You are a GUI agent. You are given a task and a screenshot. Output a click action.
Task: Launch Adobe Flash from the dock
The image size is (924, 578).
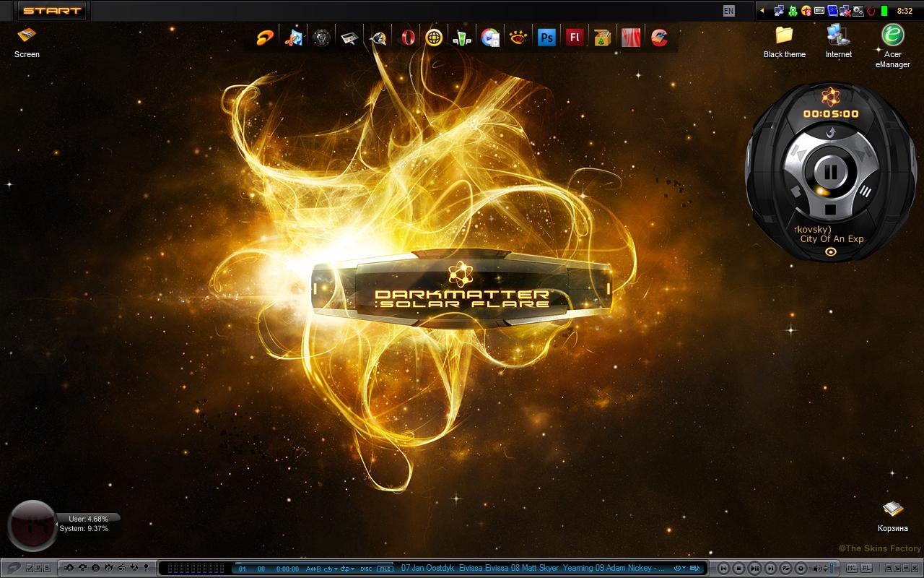575,37
